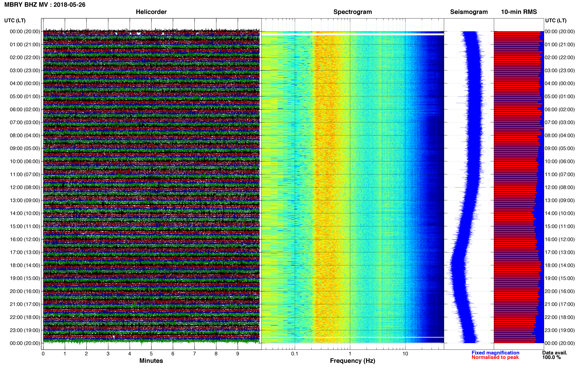Image resolution: width=588 pixels, height=368 pixels.
Task: Click right time label 23:00 (19:00)
Action: pos(560,330)
